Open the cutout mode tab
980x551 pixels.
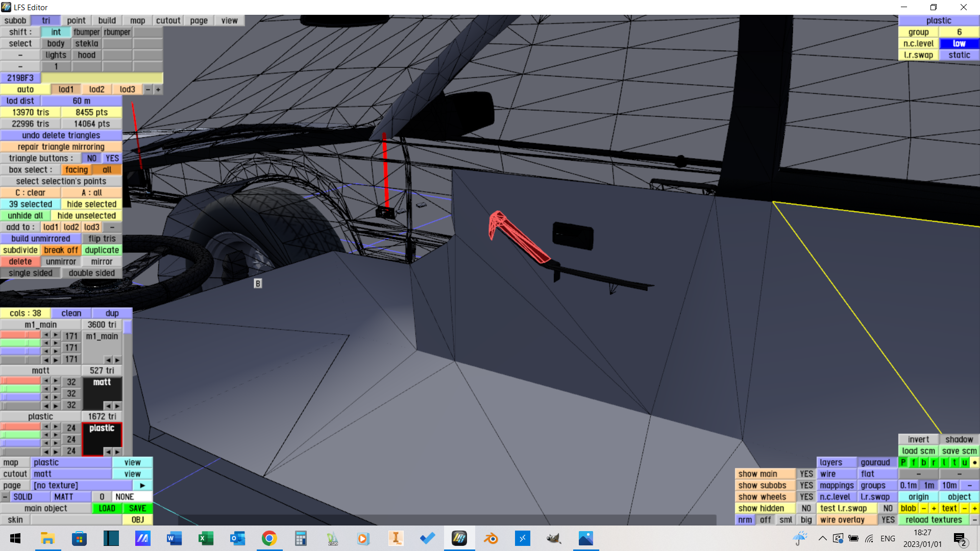168,20
